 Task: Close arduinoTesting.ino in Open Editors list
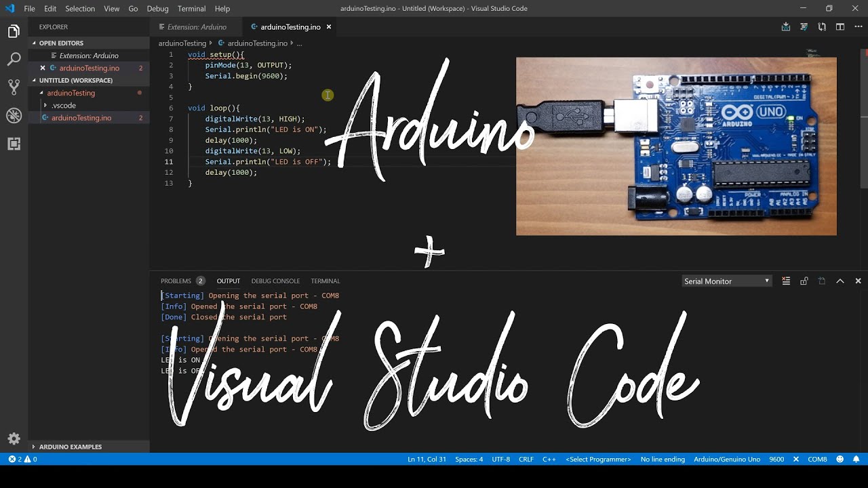tap(43, 68)
